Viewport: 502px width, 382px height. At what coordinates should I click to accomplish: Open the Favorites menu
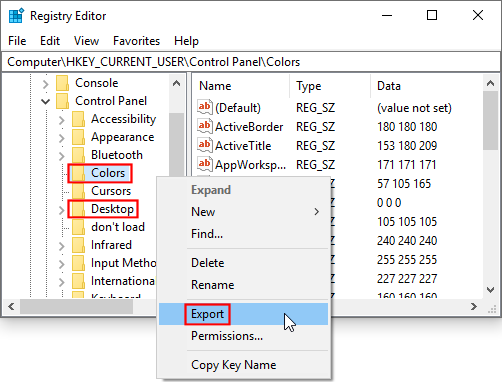click(136, 41)
